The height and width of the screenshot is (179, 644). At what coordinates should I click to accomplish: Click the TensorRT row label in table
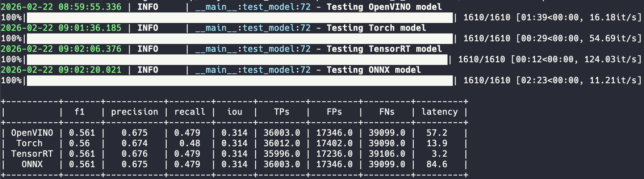click(32, 154)
